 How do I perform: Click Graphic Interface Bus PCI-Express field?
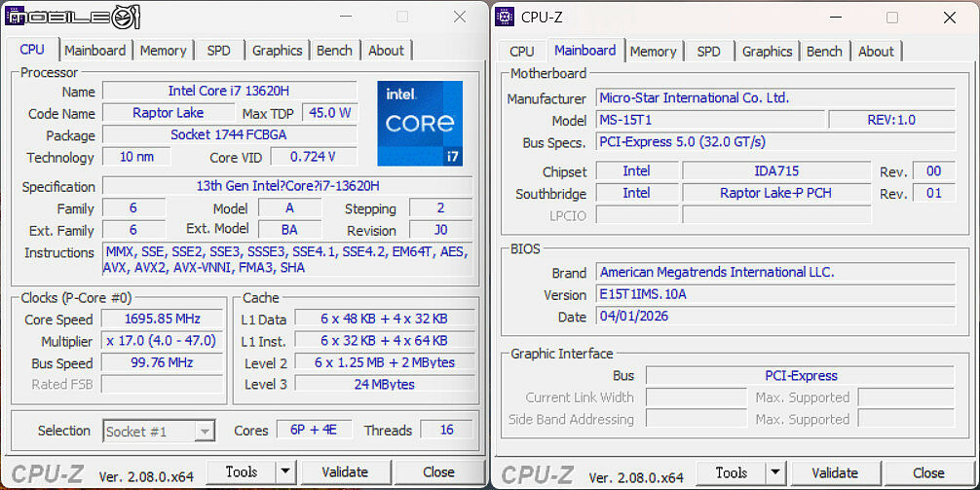[800, 376]
